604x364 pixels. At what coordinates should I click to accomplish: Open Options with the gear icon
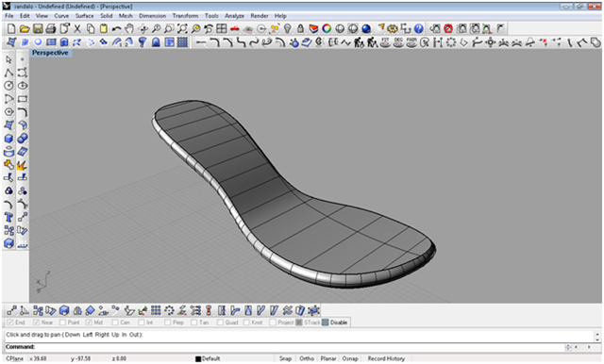[393, 28]
